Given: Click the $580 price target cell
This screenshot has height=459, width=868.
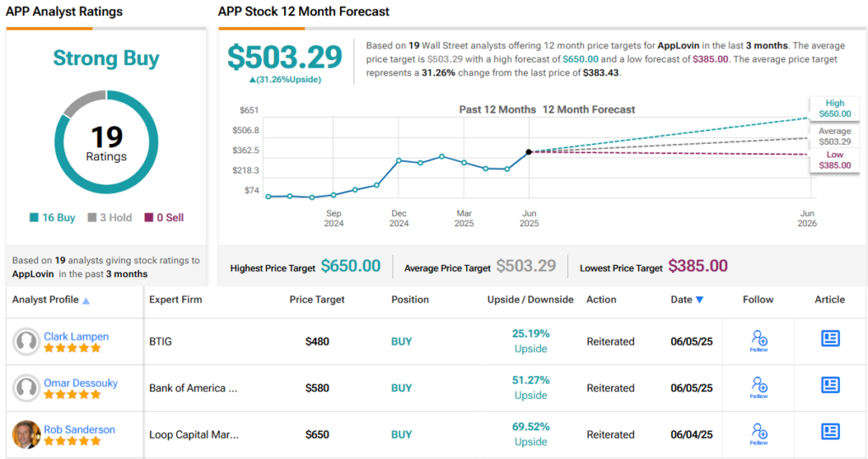Looking at the screenshot, I should click(x=317, y=388).
